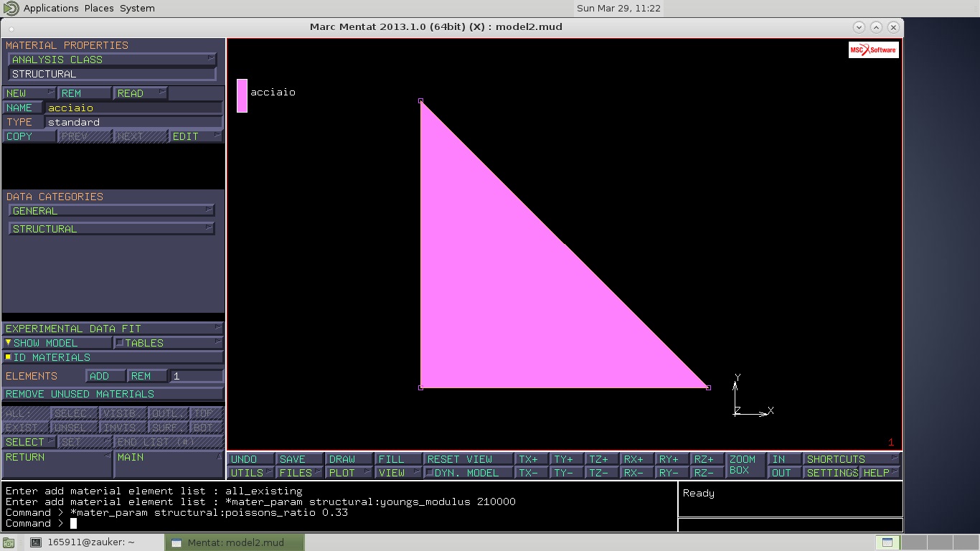This screenshot has width=980, height=551.
Task: Click the material NAME field acciaio
Action: tap(133, 108)
